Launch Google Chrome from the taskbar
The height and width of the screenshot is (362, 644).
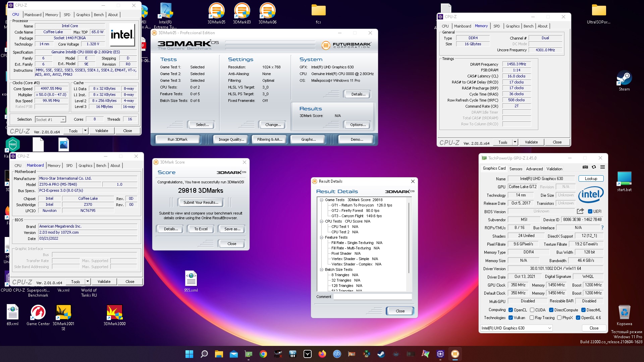click(263, 354)
